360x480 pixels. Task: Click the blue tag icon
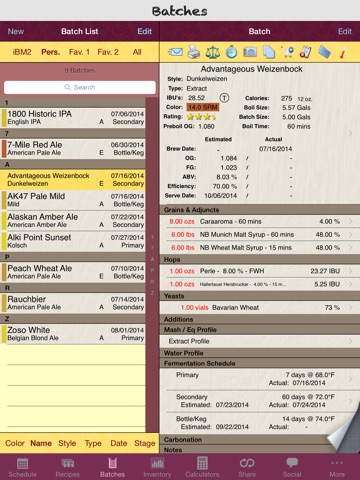coord(324,52)
